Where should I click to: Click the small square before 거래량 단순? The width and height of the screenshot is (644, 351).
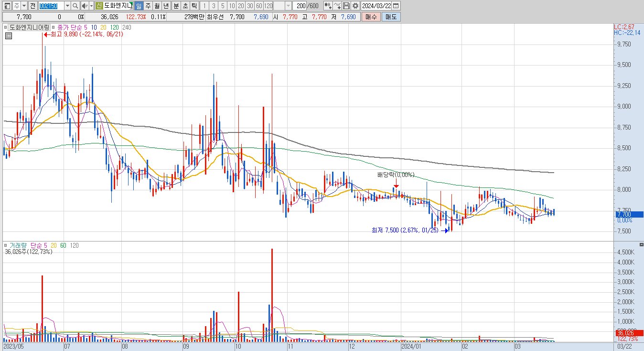(x=6, y=245)
